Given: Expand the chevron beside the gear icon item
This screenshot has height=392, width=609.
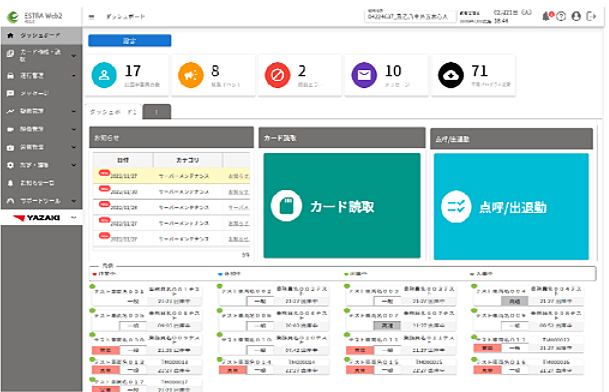Looking at the screenshot, I should [x=74, y=165].
